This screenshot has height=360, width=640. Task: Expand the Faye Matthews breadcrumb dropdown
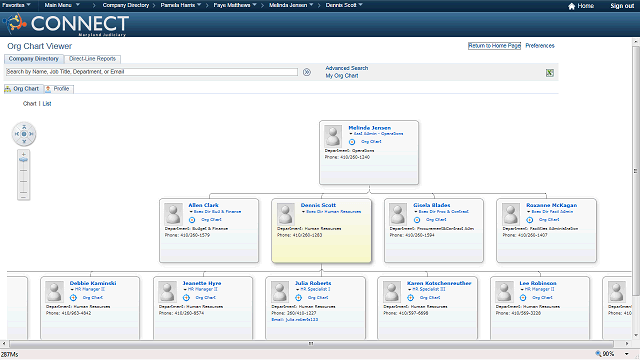[x=254, y=5]
